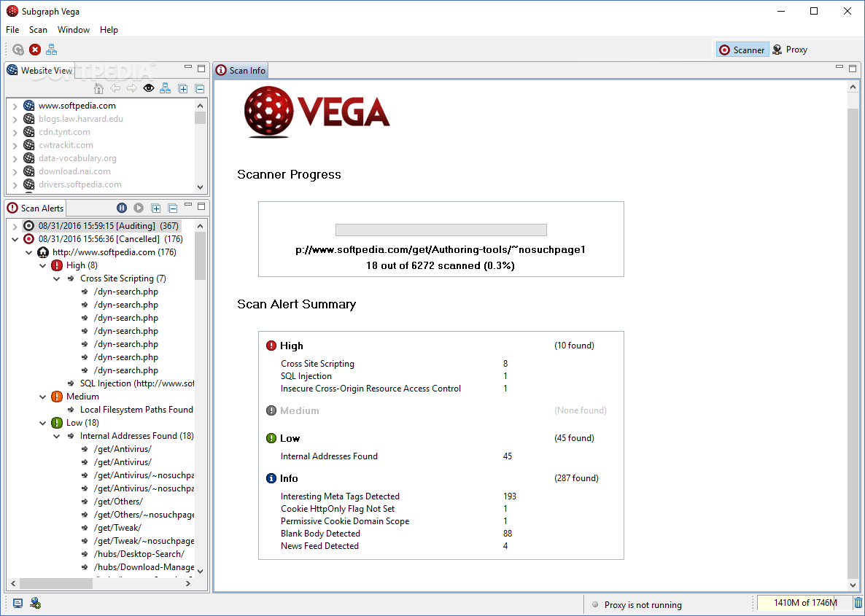Image resolution: width=865 pixels, height=616 pixels.
Task: Click 'Blank Body Detected' summary row
Action: [396, 534]
